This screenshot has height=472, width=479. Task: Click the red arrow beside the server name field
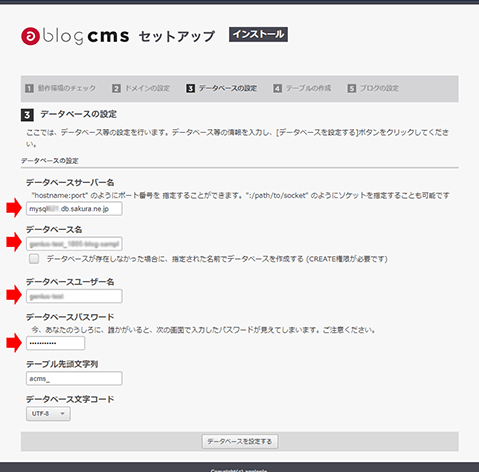coord(14,208)
